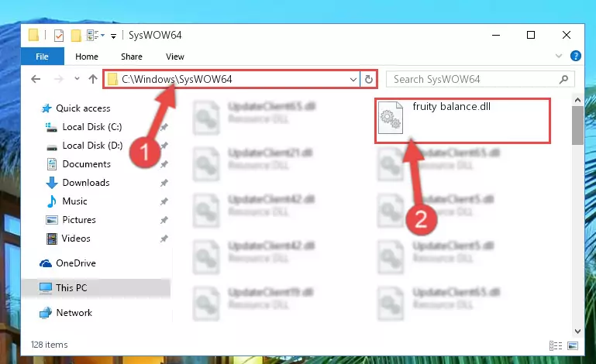The width and height of the screenshot is (596, 364).
Task: Click the Videos film icon
Action: pyautogui.click(x=52, y=239)
